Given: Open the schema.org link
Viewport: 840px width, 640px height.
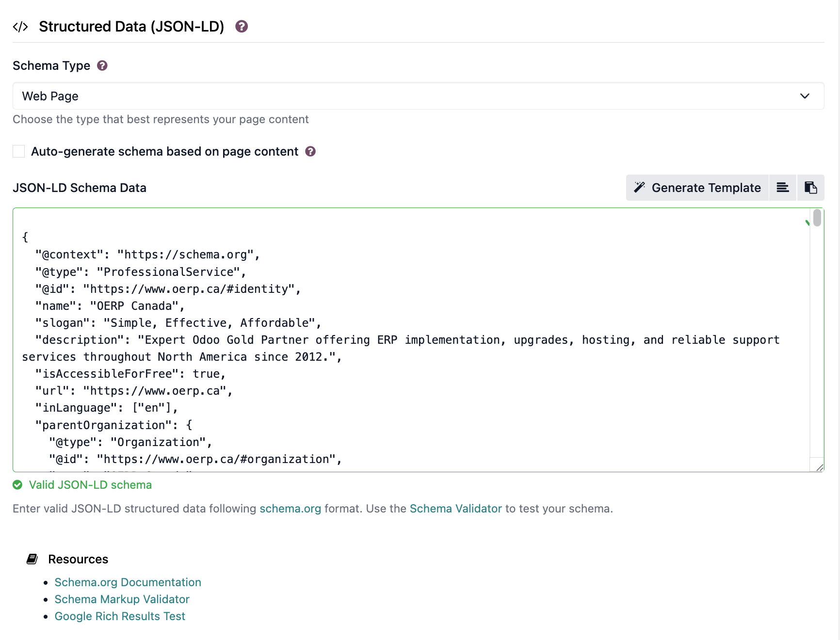Looking at the screenshot, I should (x=290, y=509).
